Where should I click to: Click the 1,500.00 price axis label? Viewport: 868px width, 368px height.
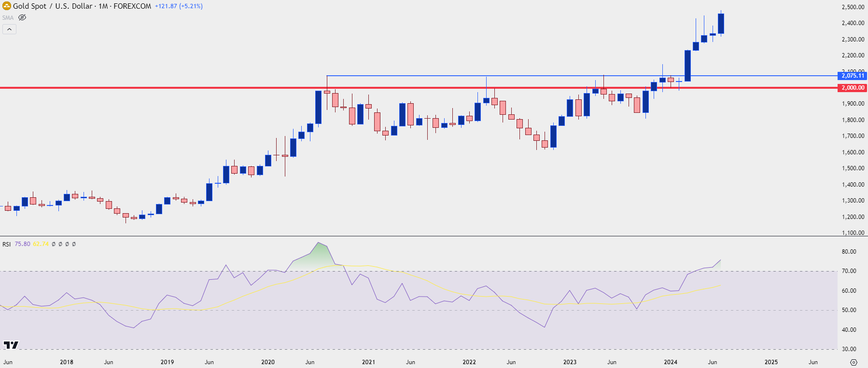[x=853, y=168]
